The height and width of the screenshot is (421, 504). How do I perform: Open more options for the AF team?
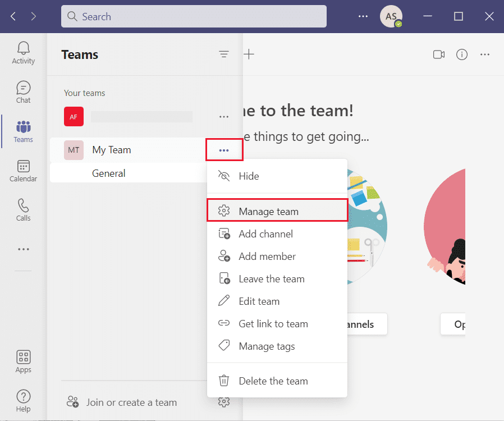point(224,117)
